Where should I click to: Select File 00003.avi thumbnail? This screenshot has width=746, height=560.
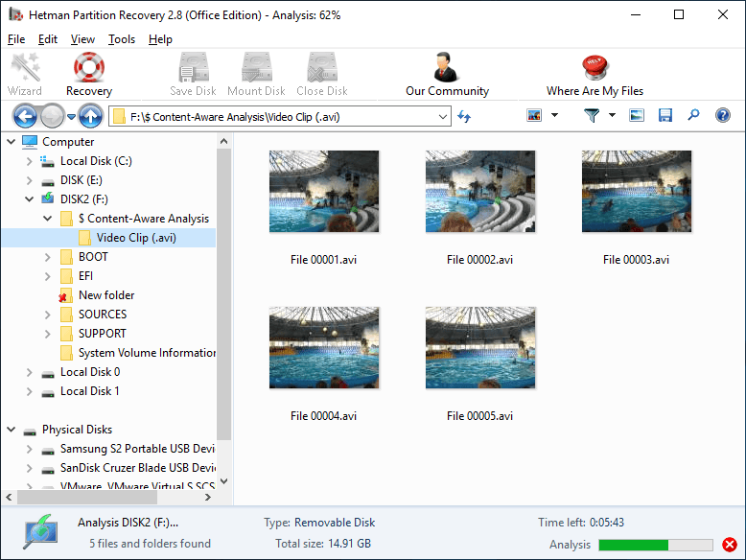coord(637,191)
